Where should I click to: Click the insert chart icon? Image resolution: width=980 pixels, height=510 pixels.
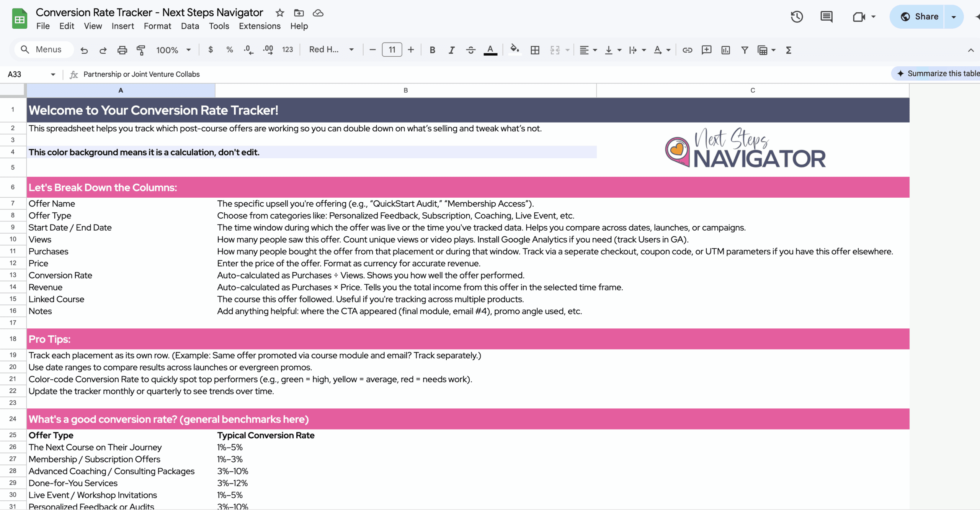click(725, 50)
